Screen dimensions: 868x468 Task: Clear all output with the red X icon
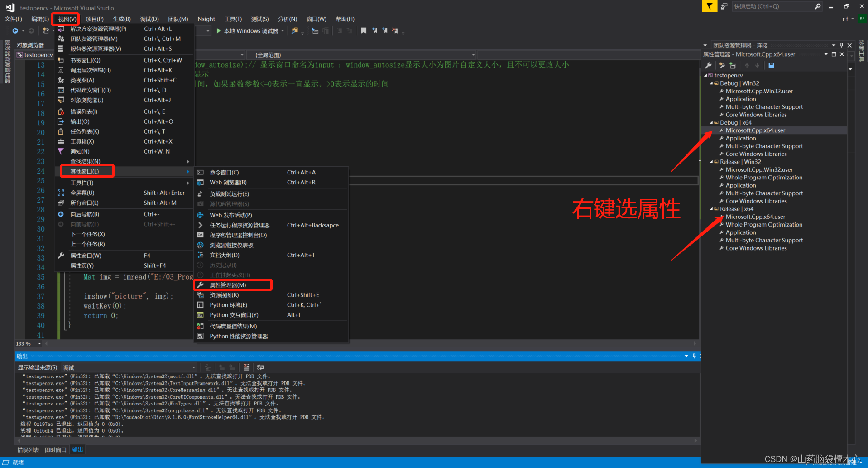point(246,367)
